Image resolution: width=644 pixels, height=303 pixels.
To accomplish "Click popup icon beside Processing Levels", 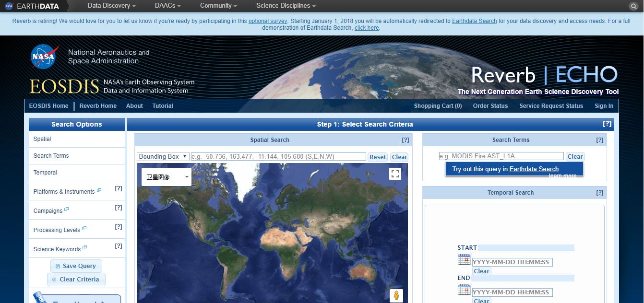I will pos(84,228).
